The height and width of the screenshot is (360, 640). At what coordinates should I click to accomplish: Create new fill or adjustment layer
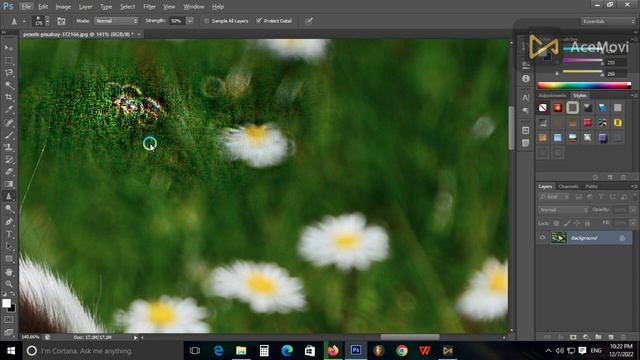click(x=586, y=337)
